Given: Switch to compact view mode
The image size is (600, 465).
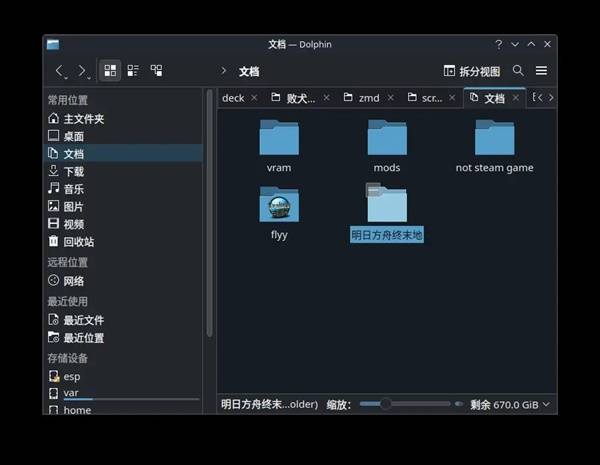Looking at the screenshot, I should click(x=133, y=71).
